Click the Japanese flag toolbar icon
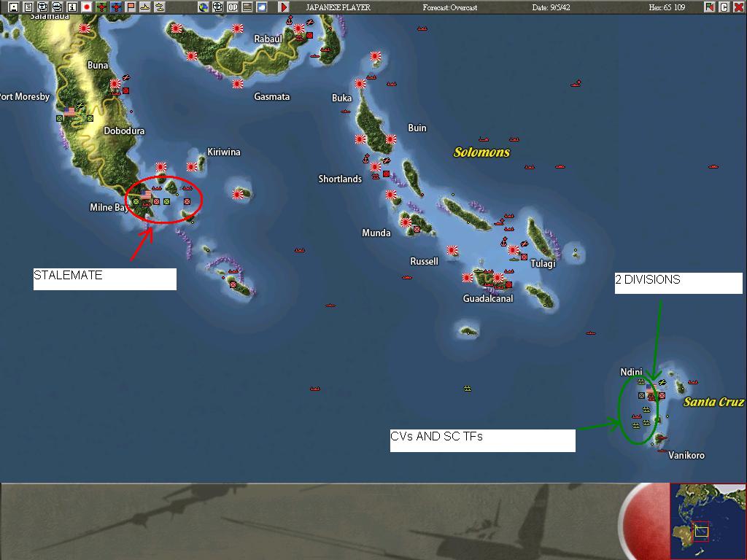This screenshot has height=560, width=747. (x=87, y=7)
